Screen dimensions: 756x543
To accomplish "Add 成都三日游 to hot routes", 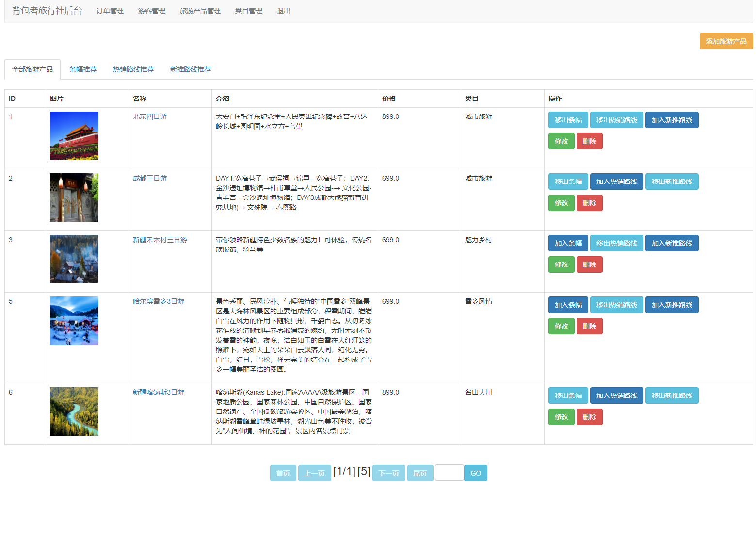I will [x=616, y=181].
